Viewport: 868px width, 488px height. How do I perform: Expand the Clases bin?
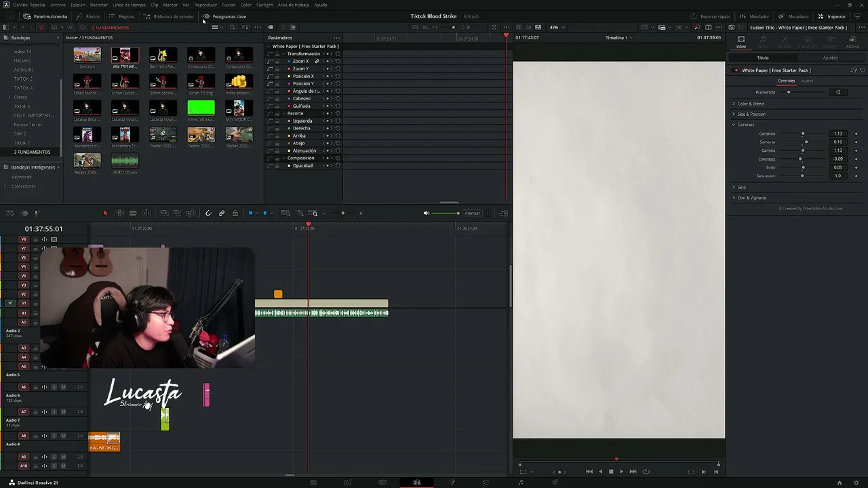click(x=11, y=98)
